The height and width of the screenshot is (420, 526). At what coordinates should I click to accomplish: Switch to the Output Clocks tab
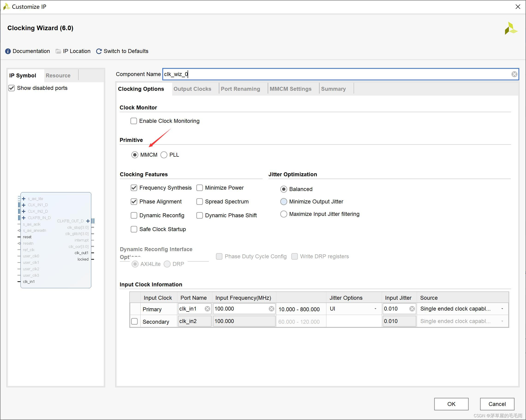tap(192, 89)
